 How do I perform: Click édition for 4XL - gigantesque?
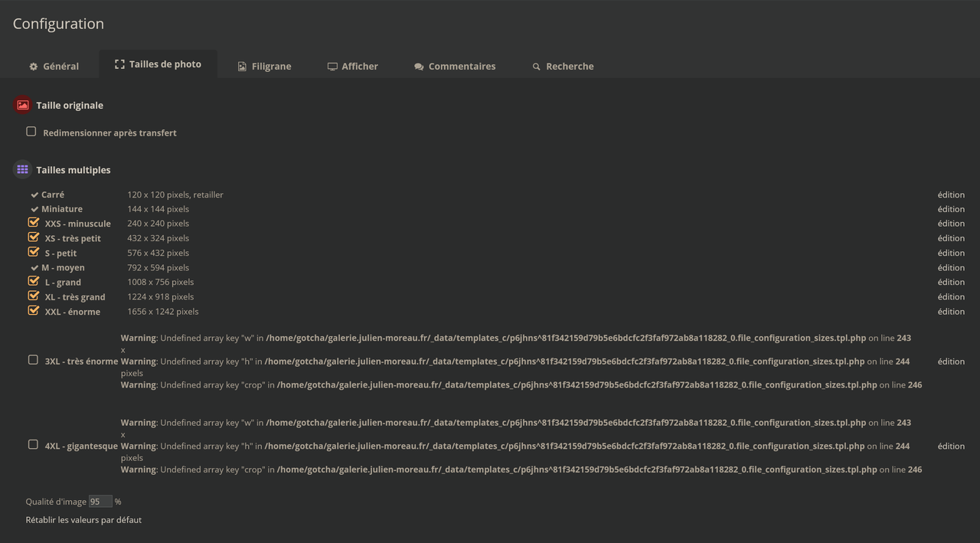[x=951, y=446]
